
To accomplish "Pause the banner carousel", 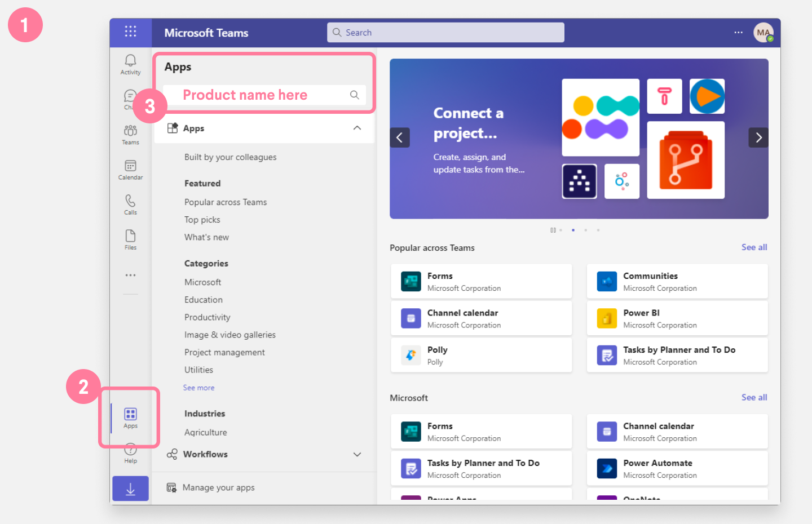I will [553, 230].
